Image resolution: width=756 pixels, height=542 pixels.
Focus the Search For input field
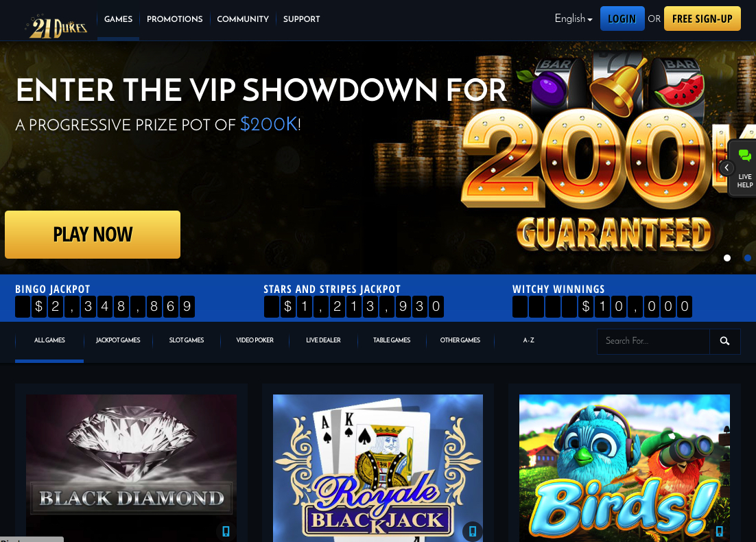tap(653, 342)
